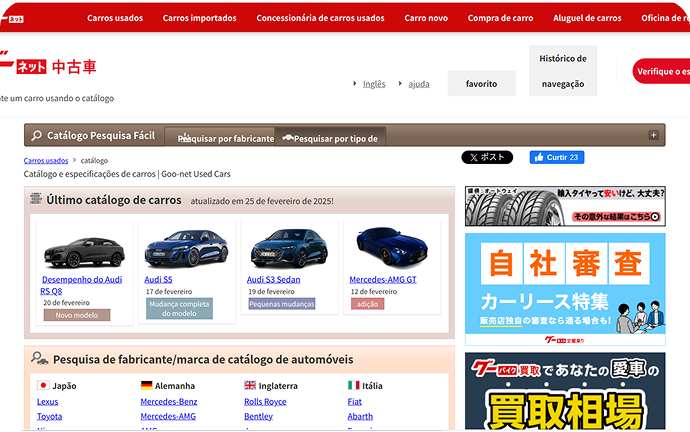Open the Mercedes-Benz manufacturer link
The image size is (690, 432).
pyautogui.click(x=169, y=402)
